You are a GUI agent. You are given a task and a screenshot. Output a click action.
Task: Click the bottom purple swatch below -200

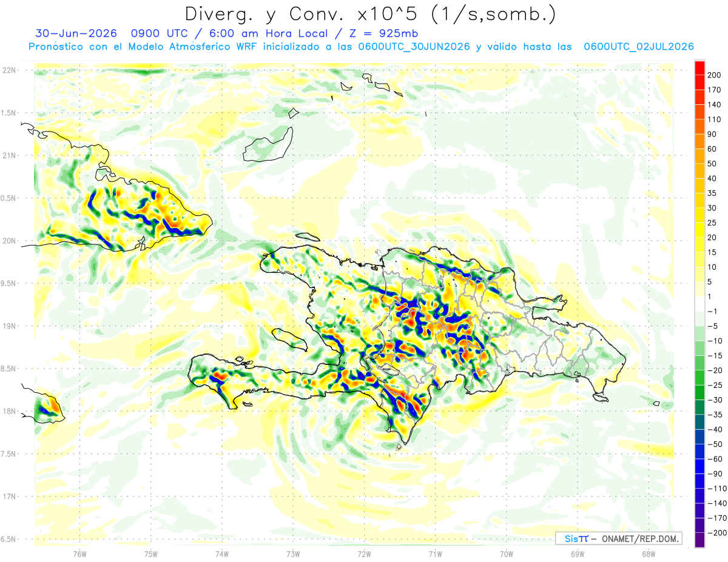(x=699, y=541)
